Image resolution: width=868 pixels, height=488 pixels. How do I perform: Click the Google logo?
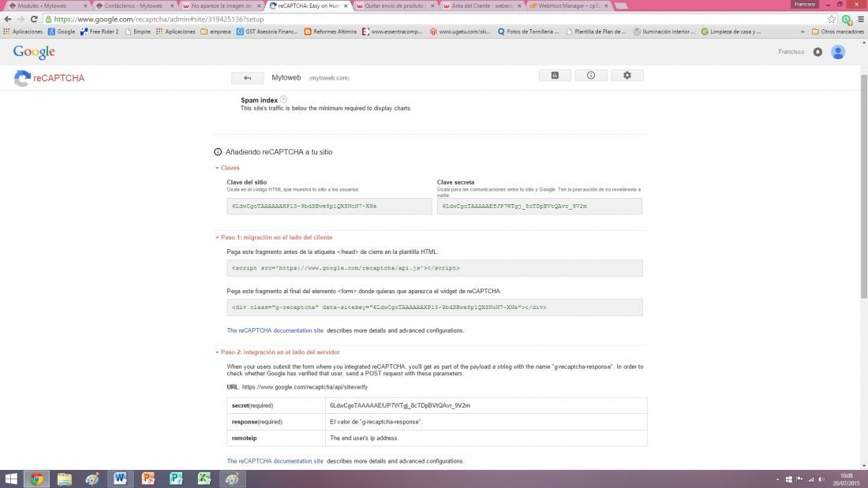coord(34,52)
